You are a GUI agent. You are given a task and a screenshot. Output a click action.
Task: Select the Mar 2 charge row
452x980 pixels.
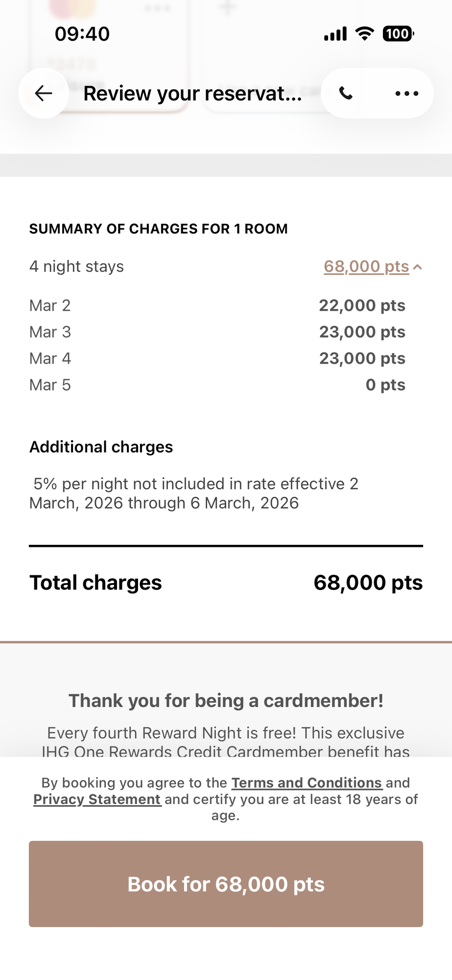(x=217, y=305)
